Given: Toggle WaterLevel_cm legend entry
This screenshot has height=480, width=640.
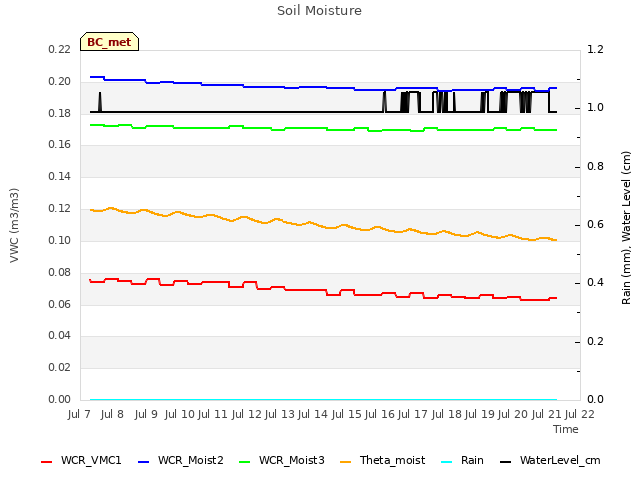Looking at the screenshot, I should pyautogui.click(x=550, y=460).
